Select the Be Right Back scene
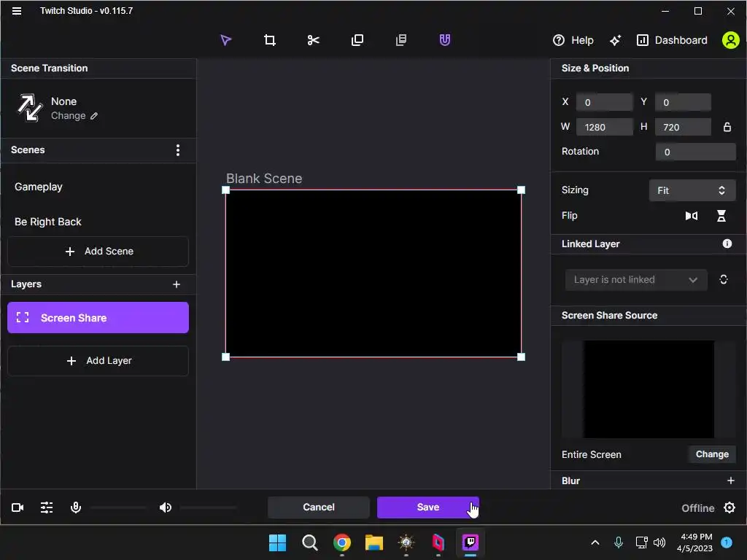The height and width of the screenshot is (560, 747). 98,222
